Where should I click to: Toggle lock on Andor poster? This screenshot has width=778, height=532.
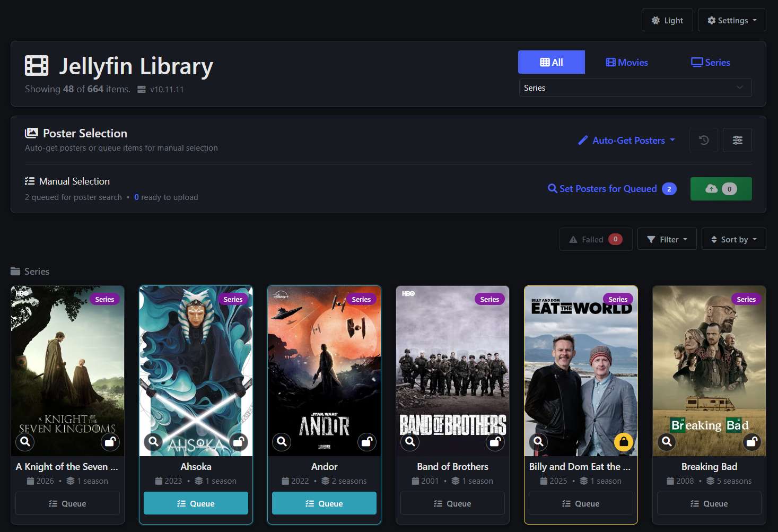point(367,441)
